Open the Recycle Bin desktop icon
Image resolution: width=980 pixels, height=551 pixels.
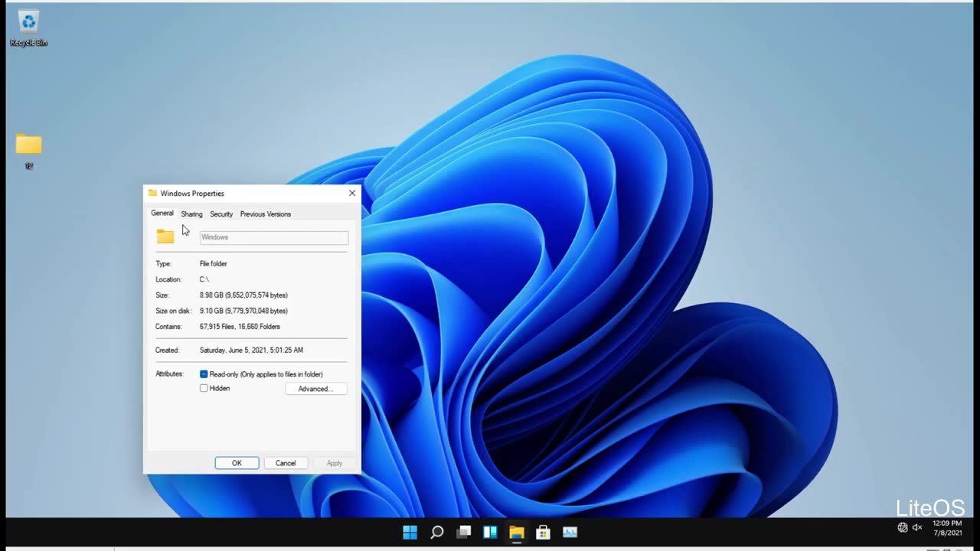point(28,28)
